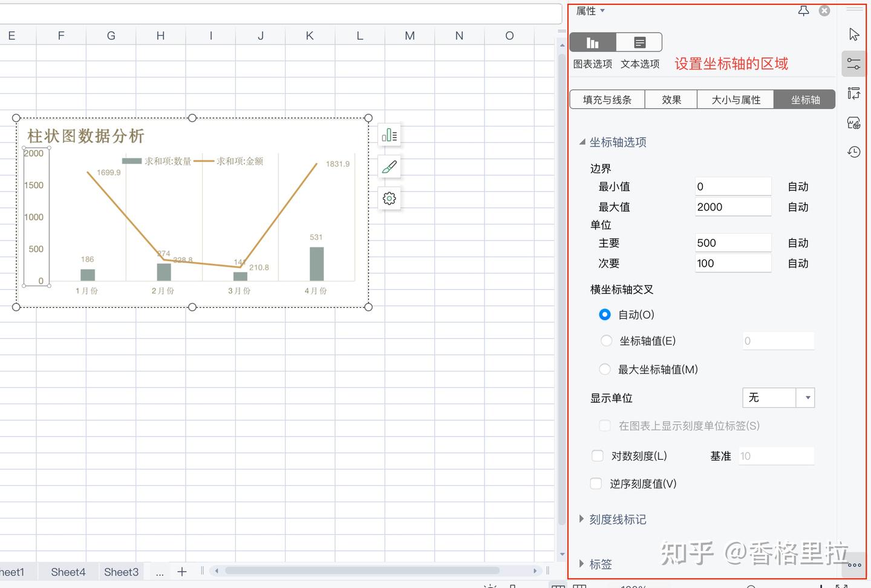Expand the 标签 section

pyautogui.click(x=582, y=564)
